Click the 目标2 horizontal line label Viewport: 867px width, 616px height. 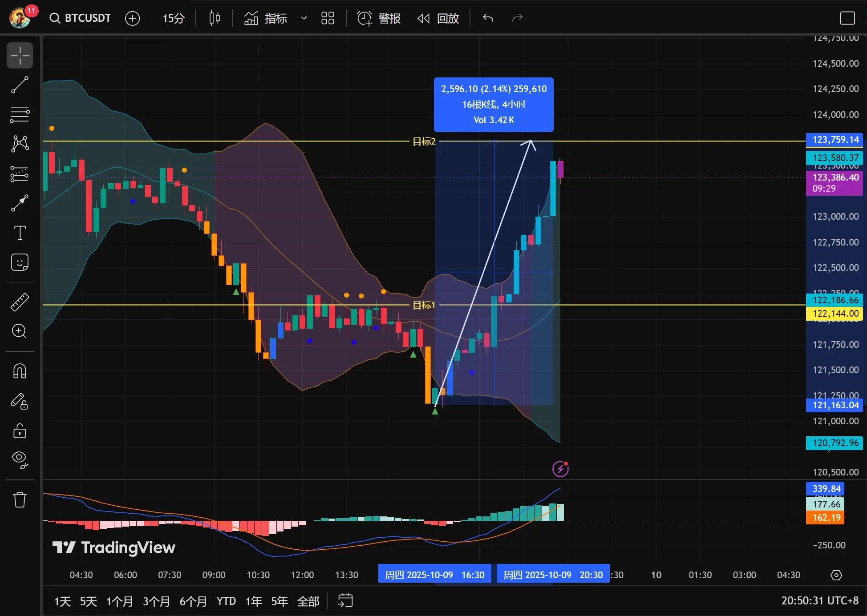424,141
